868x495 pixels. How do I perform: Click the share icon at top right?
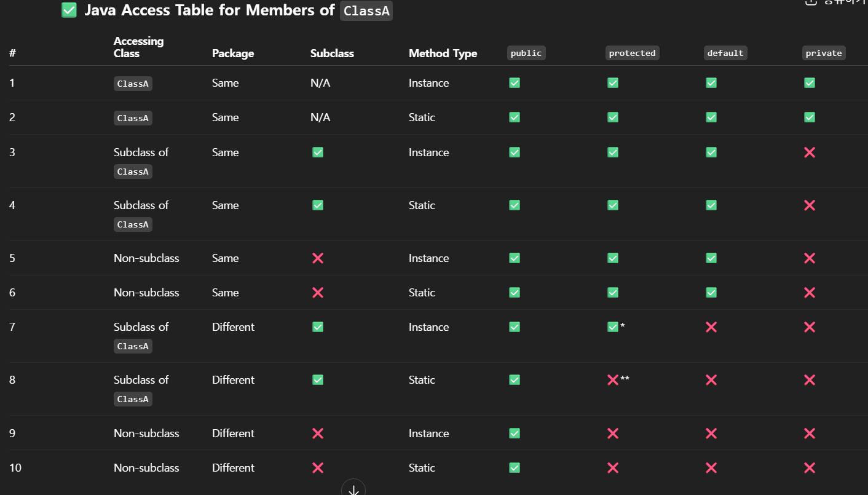pos(811,2)
